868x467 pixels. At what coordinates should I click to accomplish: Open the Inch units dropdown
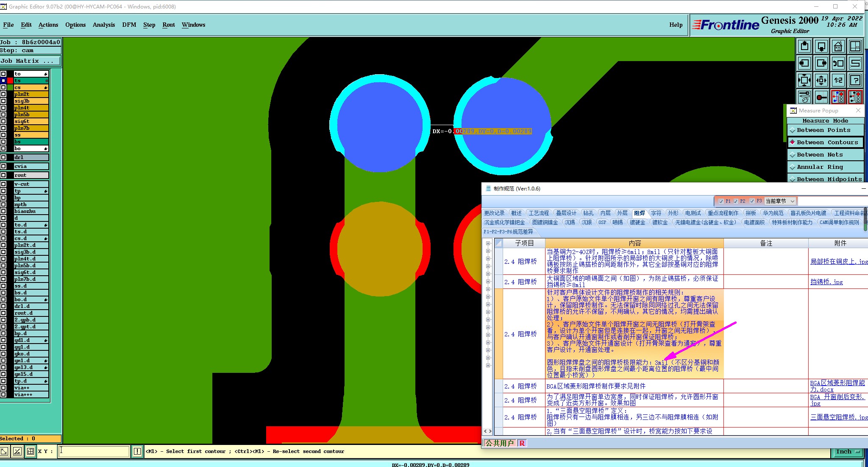[848, 452]
